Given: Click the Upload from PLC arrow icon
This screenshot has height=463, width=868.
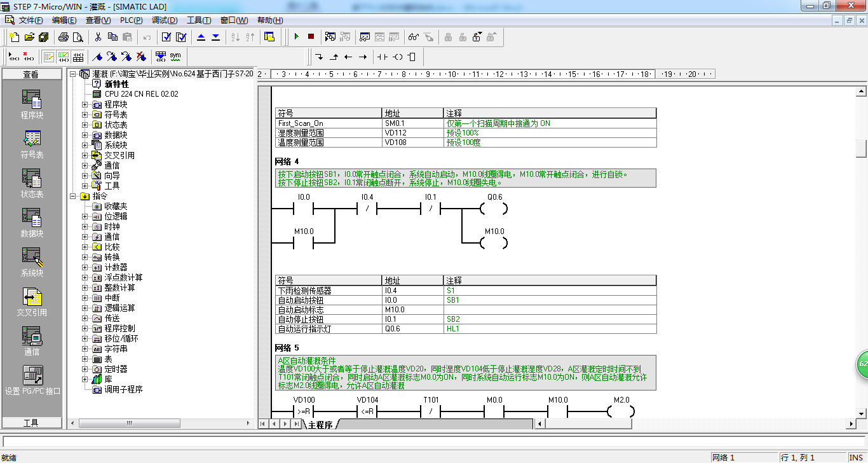Looking at the screenshot, I should click(x=201, y=37).
